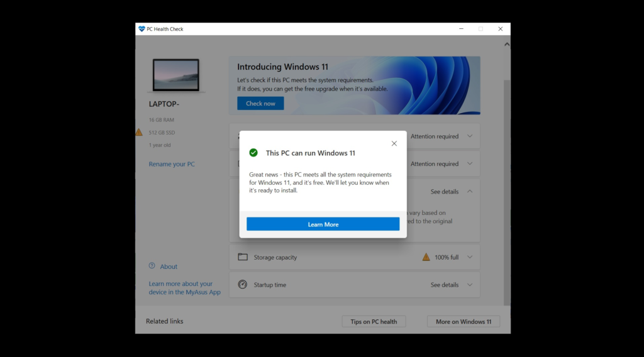Expand the Storage capacity section chevron

pos(470,257)
